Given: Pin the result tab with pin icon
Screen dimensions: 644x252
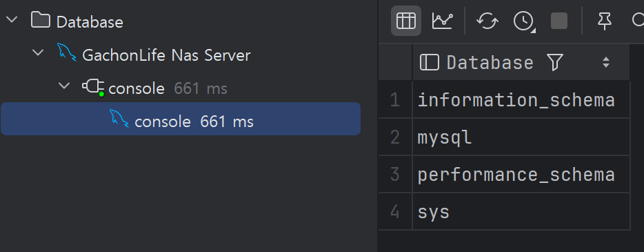Looking at the screenshot, I should [x=604, y=21].
